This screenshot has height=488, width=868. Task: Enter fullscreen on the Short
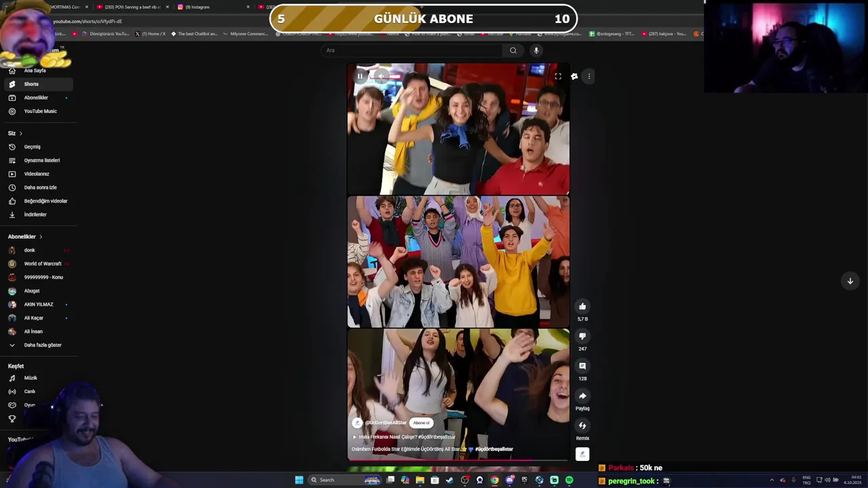[x=558, y=76]
